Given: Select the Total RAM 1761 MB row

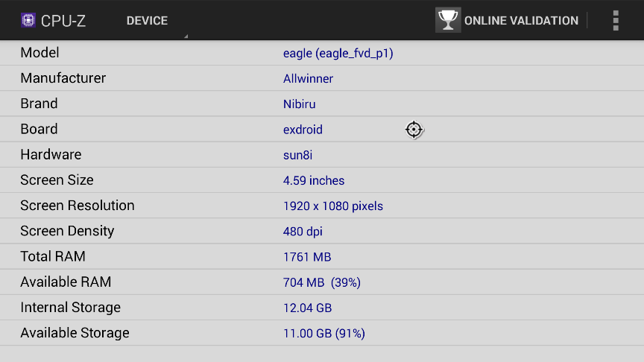Looking at the screenshot, I should tap(322, 256).
